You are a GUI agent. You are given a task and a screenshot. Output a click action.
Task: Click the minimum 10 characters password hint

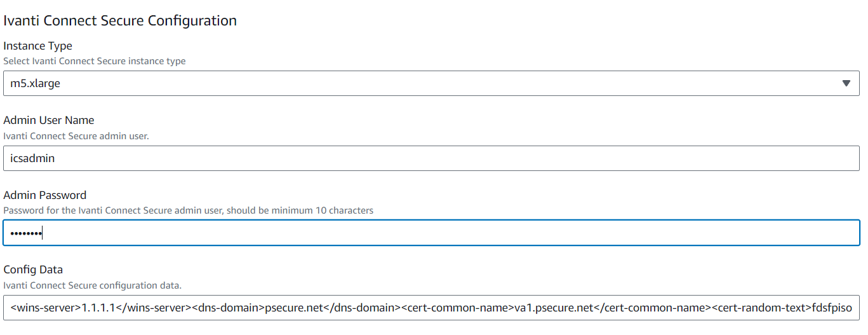(189, 210)
